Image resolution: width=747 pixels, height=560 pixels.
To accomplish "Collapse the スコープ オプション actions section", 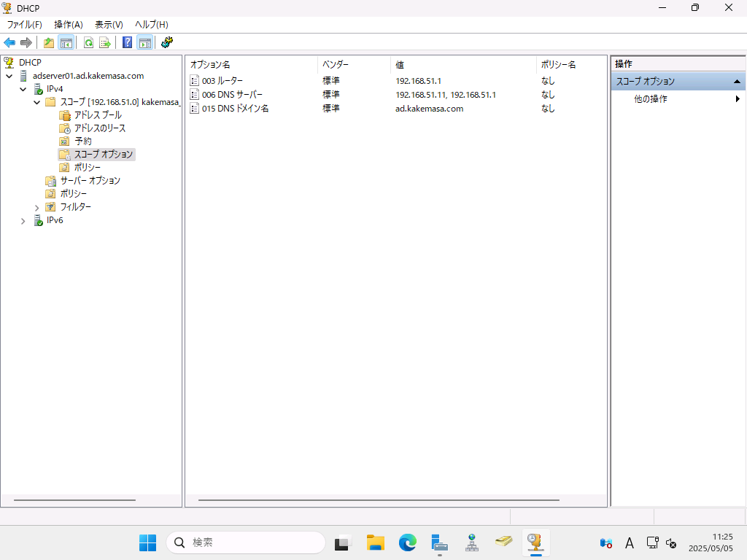I will pyautogui.click(x=737, y=82).
